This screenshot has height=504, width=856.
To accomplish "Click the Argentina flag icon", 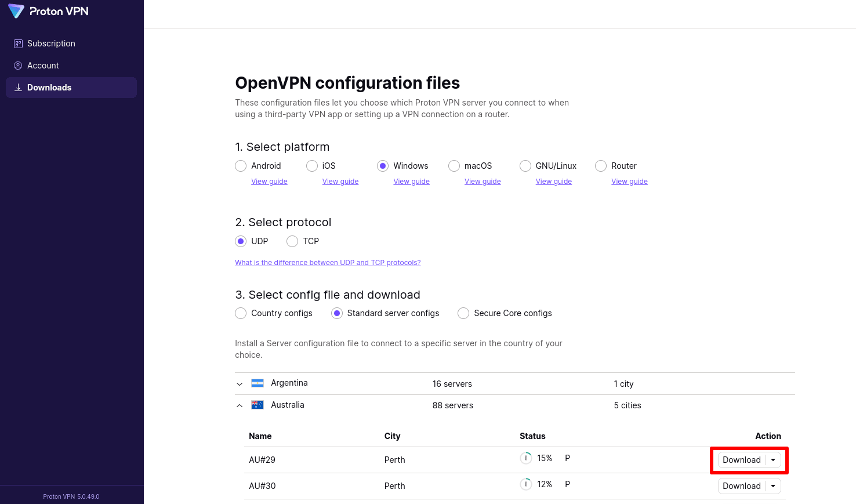I will coord(257,383).
